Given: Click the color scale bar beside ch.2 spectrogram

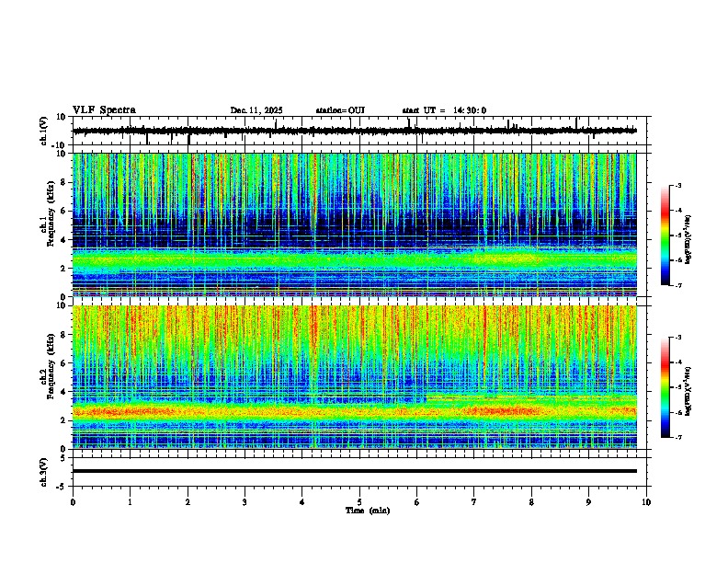Looking at the screenshot, I should click(x=665, y=387).
